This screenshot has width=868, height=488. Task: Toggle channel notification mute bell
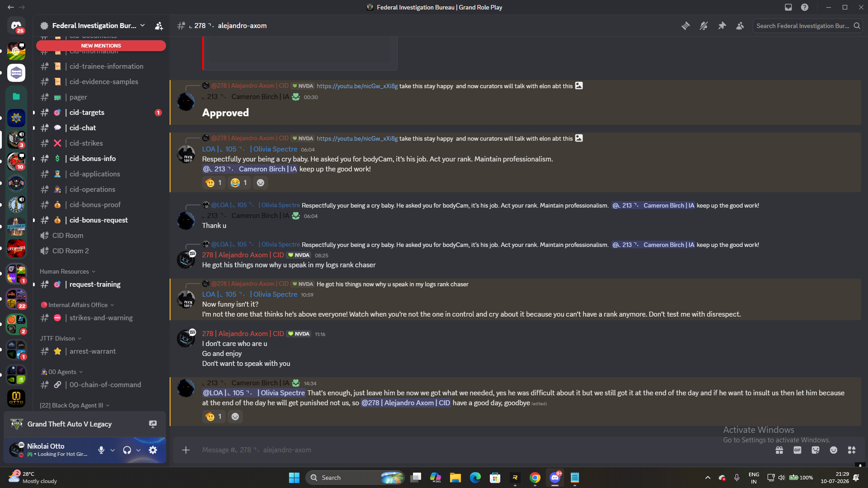(704, 26)
